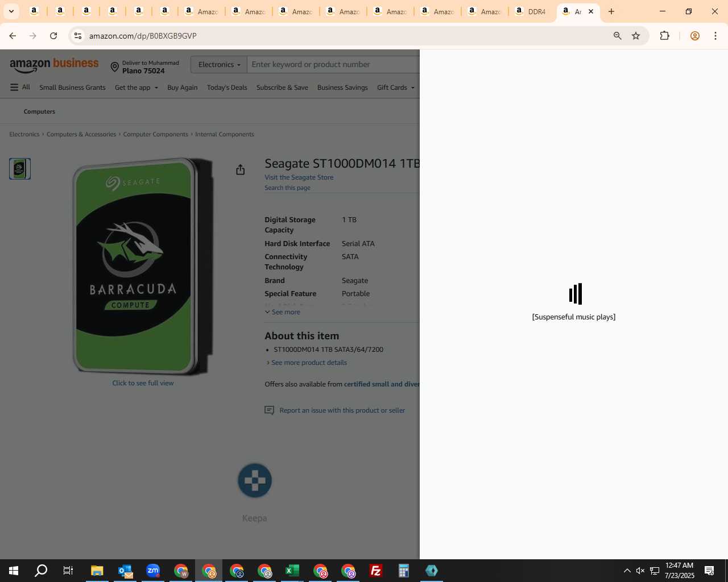Open Today's Deals
Image resolution: width=728 pixels, height=582 pixels.
tap(227, 88)
